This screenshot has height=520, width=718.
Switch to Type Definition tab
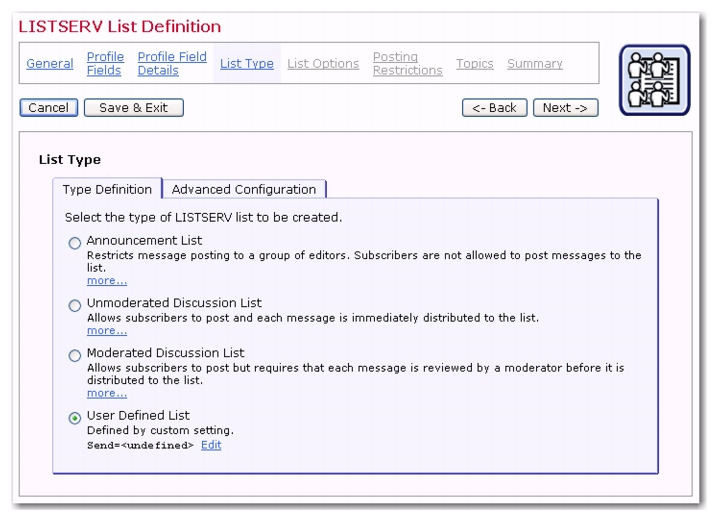pyautogui.click(x=107, y=189)
